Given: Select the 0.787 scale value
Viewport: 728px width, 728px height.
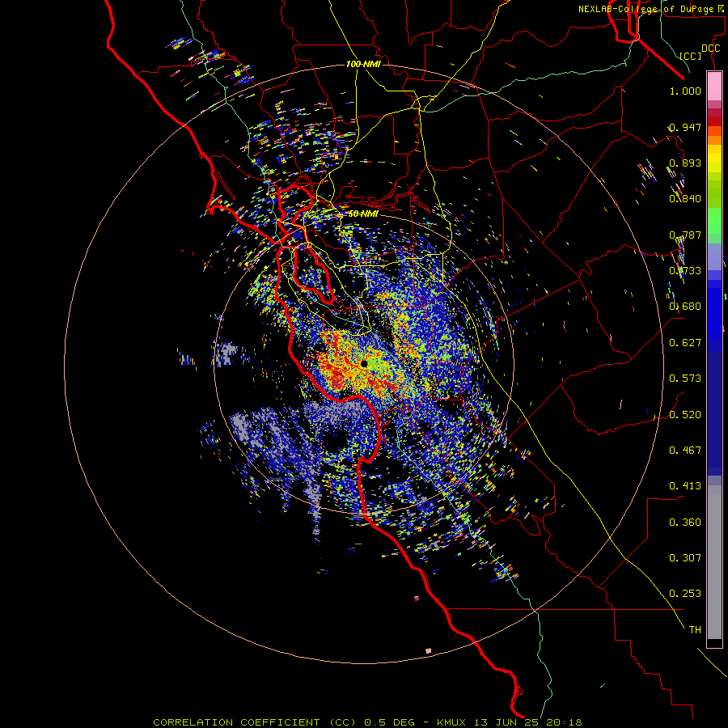Looking at the screenshot, I should point(685,235).
